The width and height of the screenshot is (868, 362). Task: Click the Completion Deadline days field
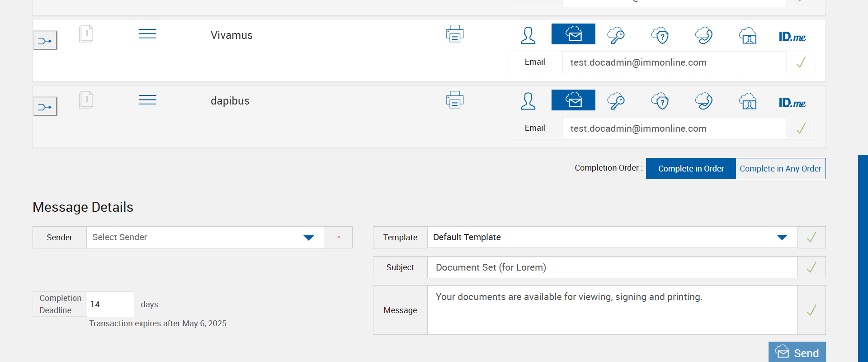[x=110, y=305]
